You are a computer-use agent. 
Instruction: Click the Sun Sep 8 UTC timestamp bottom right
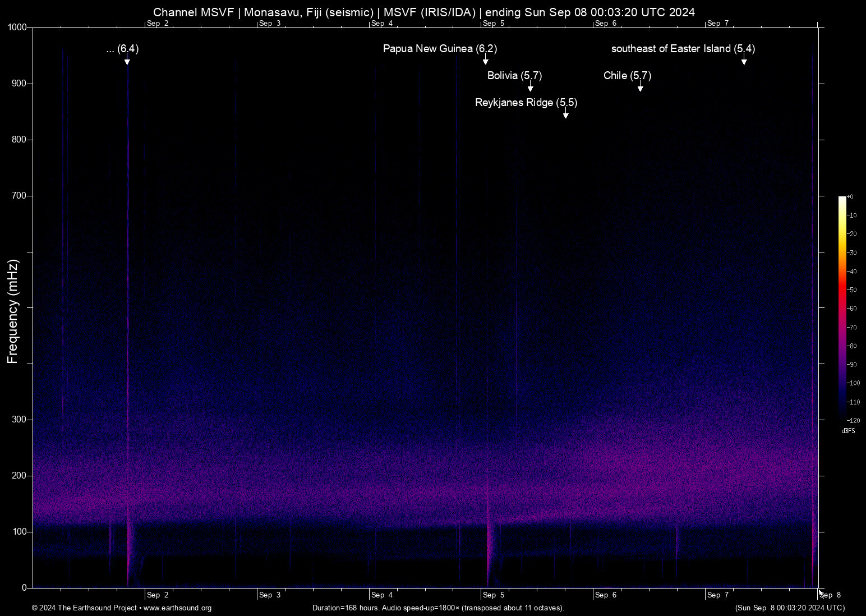point(790,608)
